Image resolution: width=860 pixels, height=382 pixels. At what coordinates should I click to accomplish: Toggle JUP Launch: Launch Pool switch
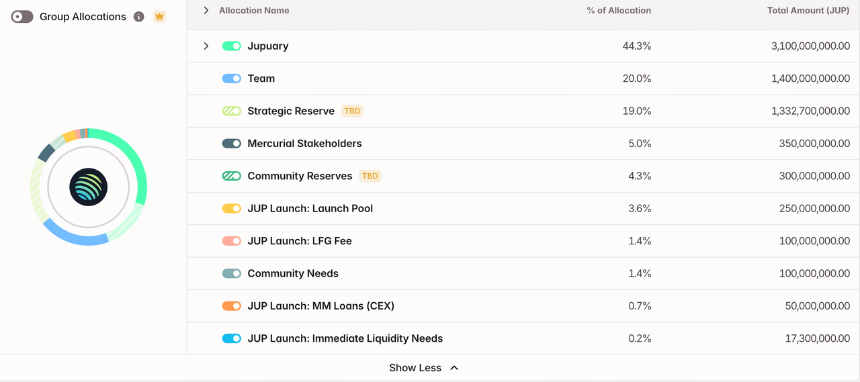231,209
